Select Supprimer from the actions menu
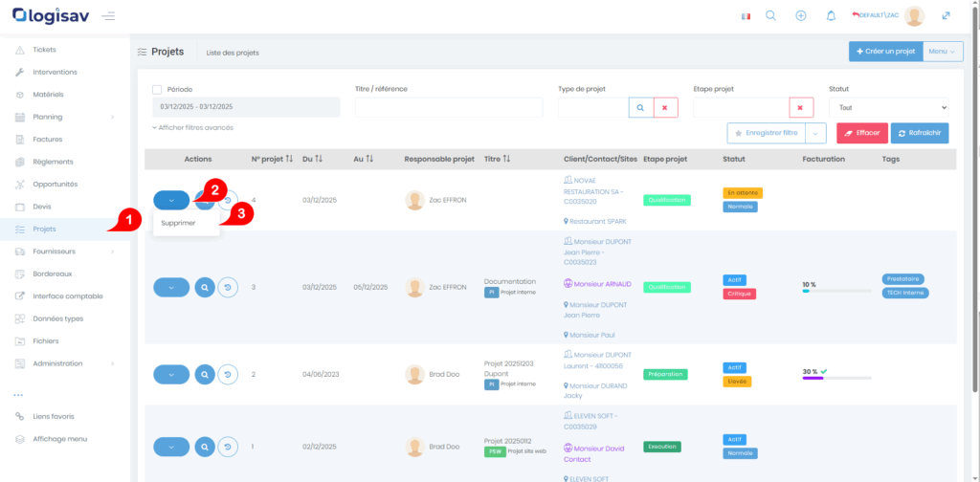 (179, 223)
